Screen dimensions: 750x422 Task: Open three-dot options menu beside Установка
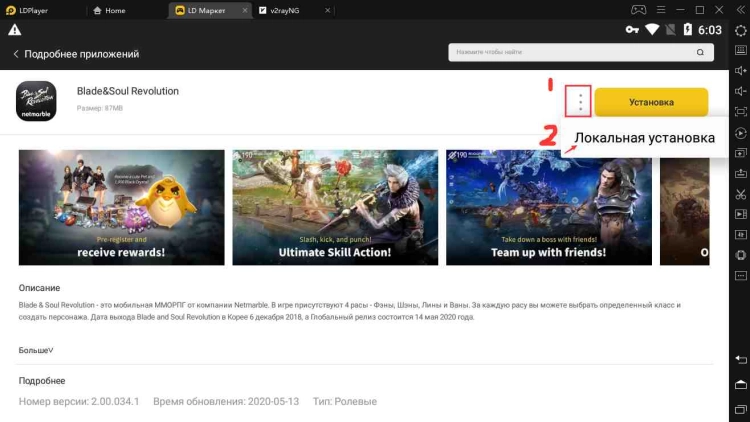pos(580,102)
